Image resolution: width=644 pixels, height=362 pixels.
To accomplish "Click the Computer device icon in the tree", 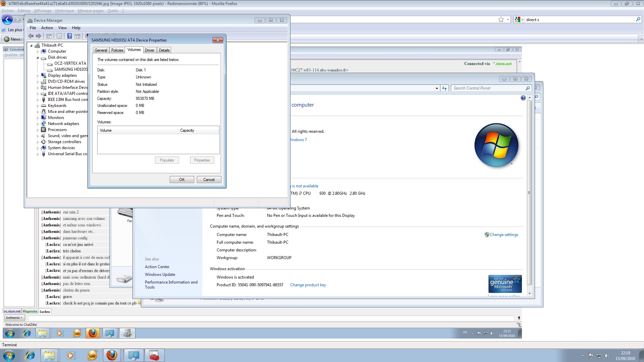I will click(x=44, y=51).
